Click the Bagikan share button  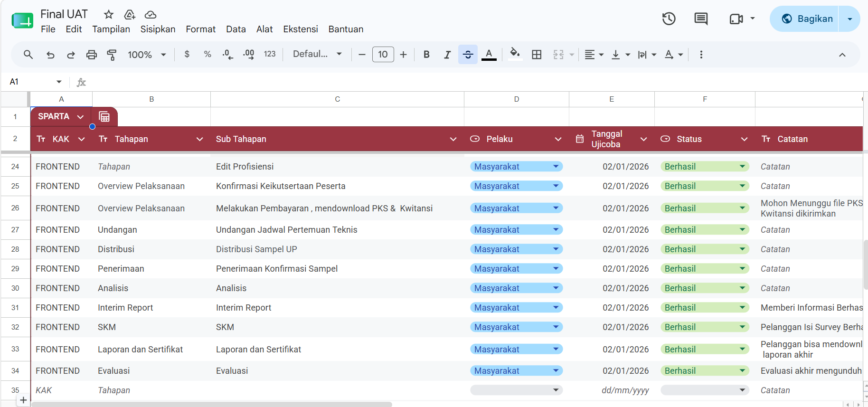point(804,19)
